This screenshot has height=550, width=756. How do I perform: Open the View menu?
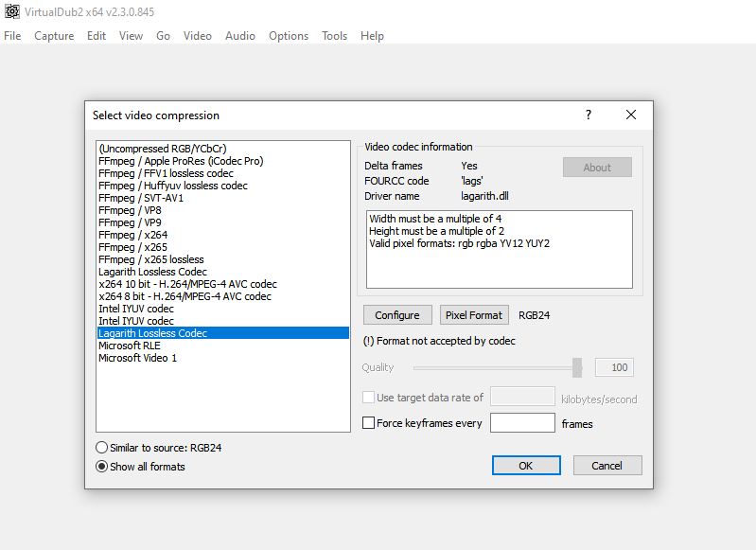point(132,36)
